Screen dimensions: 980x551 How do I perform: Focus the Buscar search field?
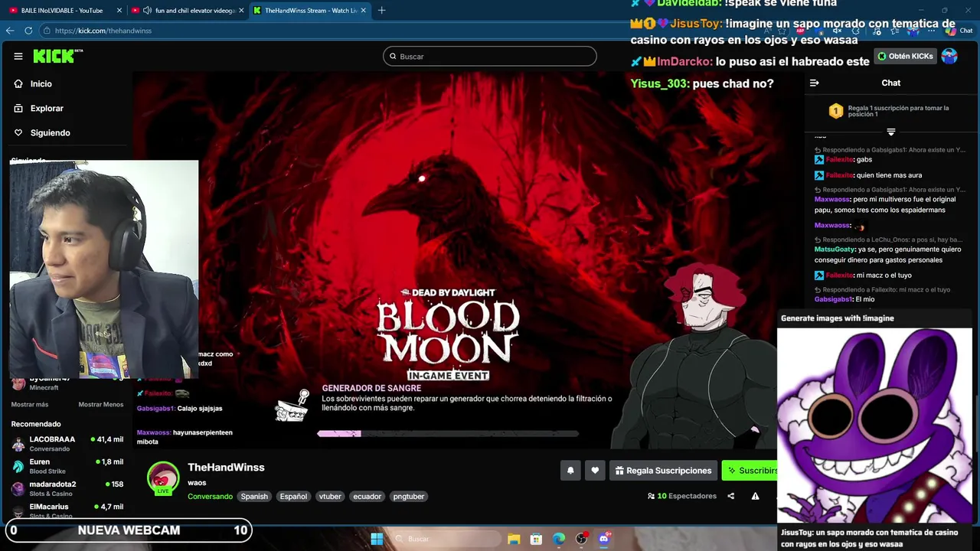click(490, 56)
